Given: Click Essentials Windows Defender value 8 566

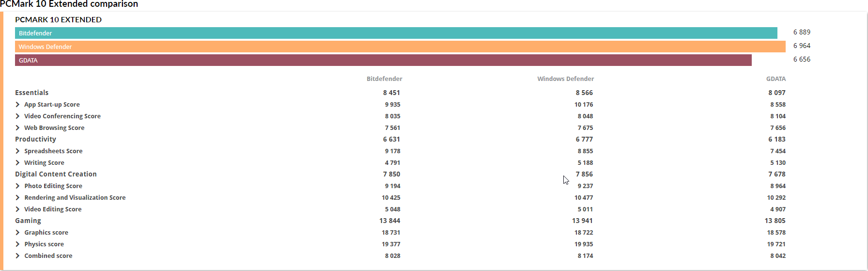Looking at the screenshot, I should pyautogui.click(x=584, y=93).
